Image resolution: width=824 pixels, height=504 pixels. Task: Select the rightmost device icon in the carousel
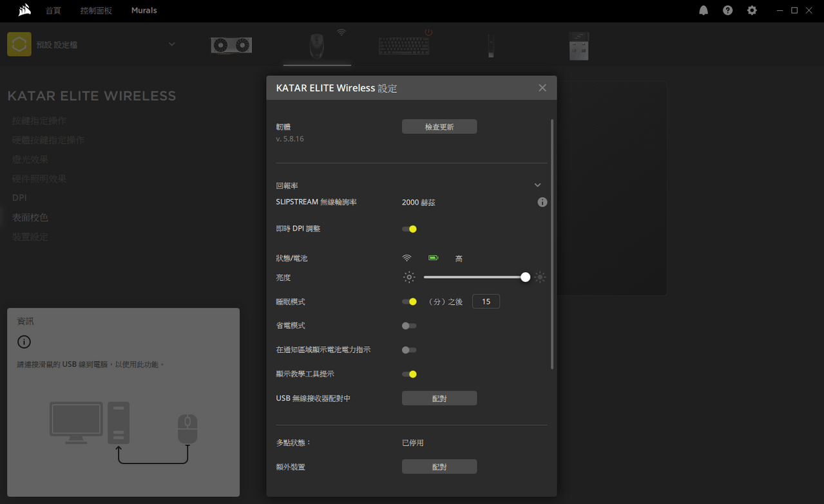(578, 45)
